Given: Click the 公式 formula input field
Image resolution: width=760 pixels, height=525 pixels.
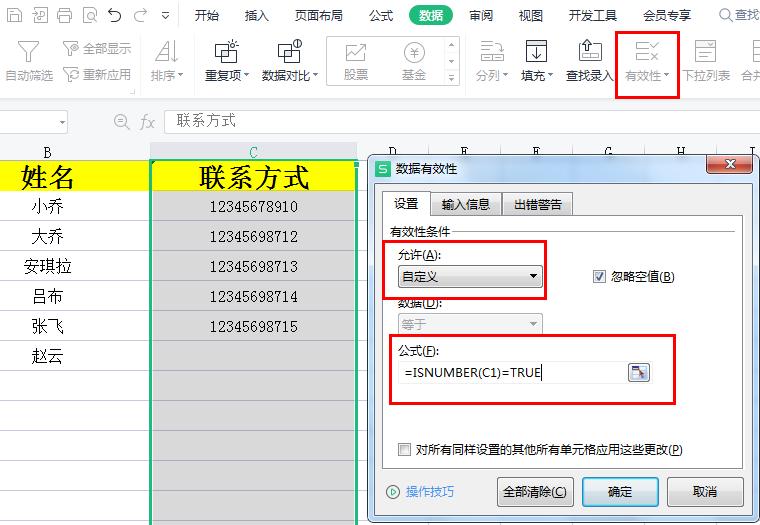Looking at the screenshot, I should [x=512, y=372].
